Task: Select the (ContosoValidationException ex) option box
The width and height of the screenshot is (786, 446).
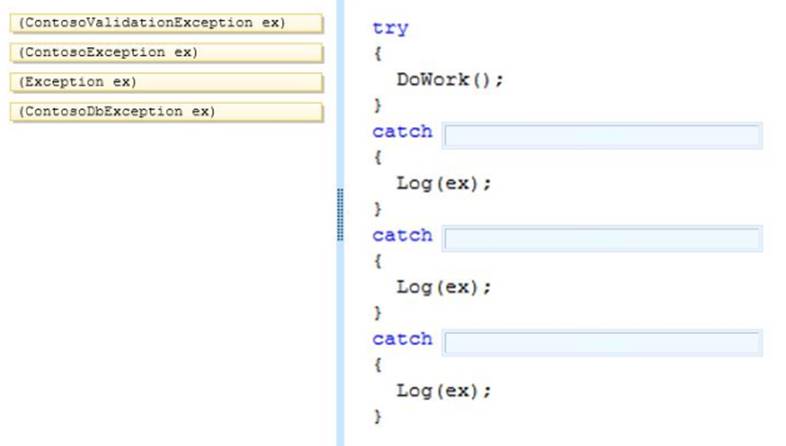Action: [167, 23]
